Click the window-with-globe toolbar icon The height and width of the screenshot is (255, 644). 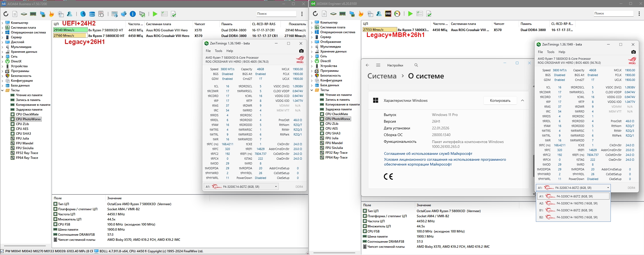pyautogui.click(x=114, y=14)
